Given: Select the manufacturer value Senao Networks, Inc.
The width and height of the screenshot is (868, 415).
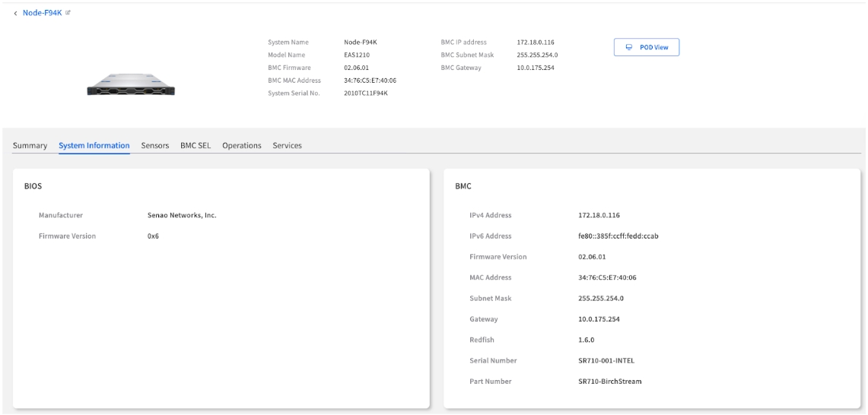Looking at the screenshot, I should pos(182,215).
